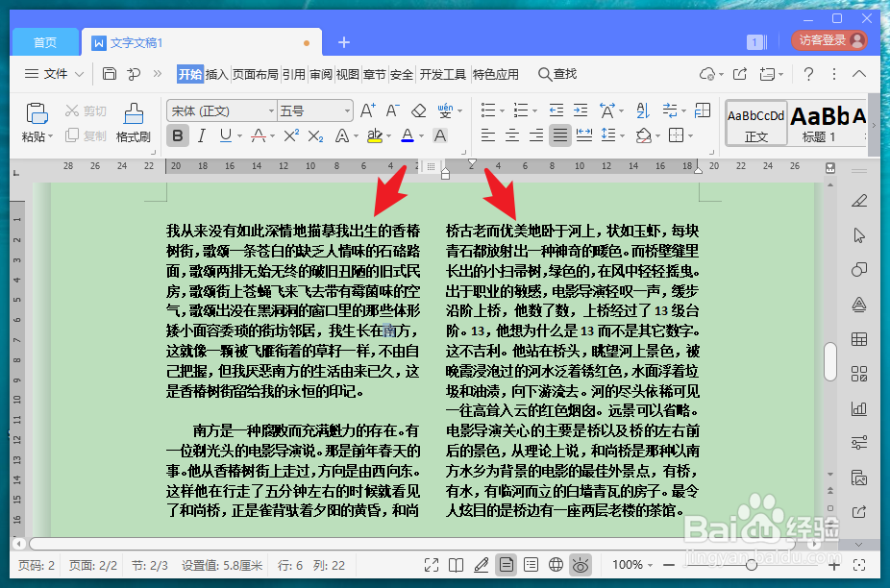Switch to web layout view
The width and height of the screenshot is (890, 588).
[556, 564]
